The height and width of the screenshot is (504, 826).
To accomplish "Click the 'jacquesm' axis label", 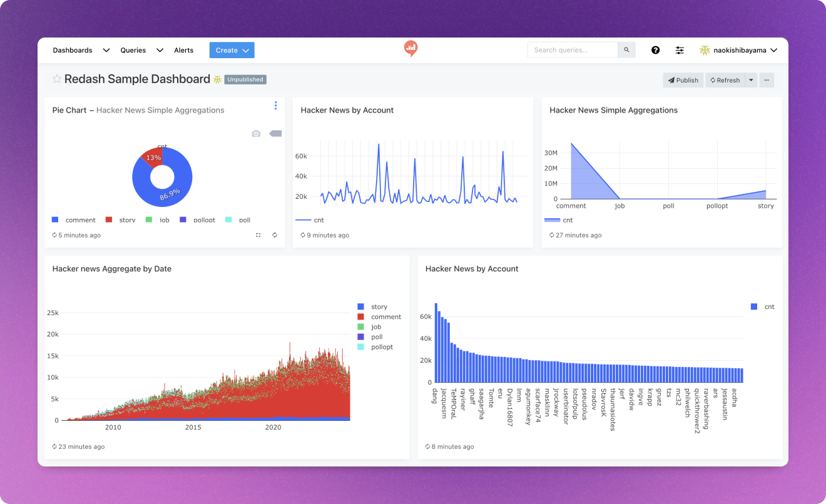I will [x=444, y=403].
